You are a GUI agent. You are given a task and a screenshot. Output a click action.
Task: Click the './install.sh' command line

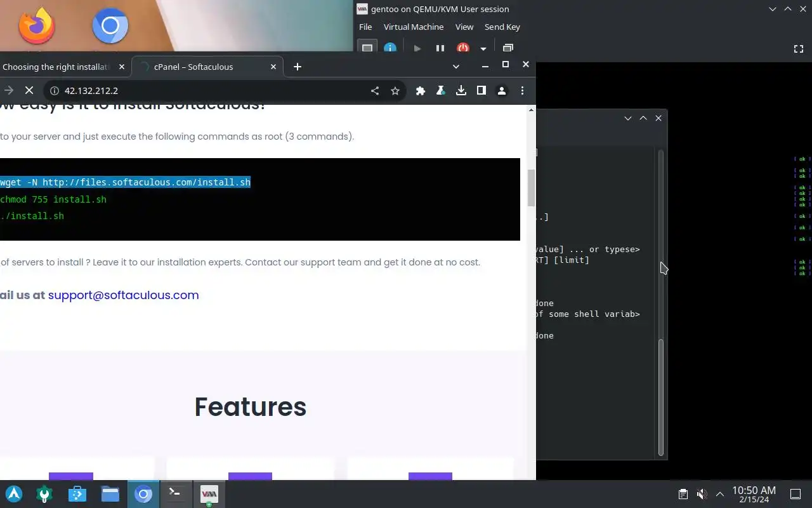point(32,216)
